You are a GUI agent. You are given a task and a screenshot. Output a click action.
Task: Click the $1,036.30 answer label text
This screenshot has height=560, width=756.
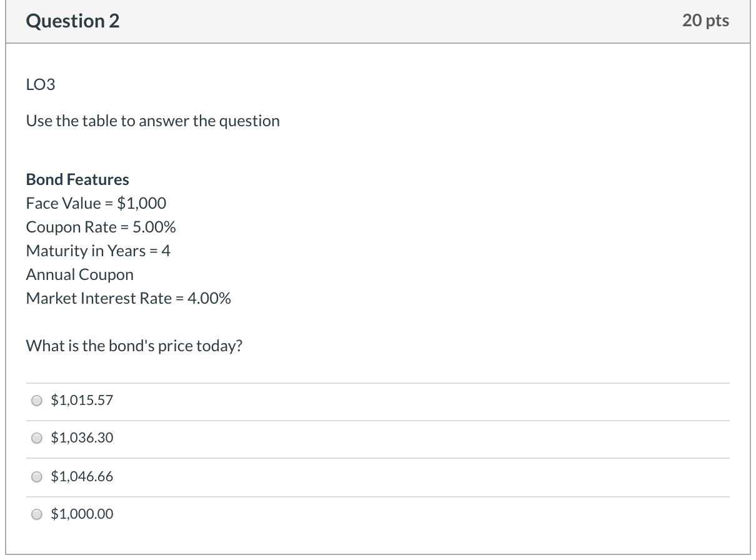click(x=82, y=438)
